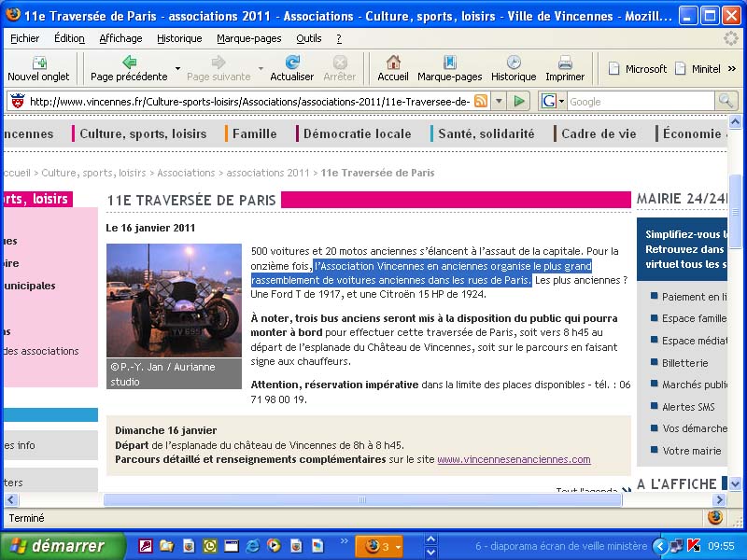
Task: Click horizontal scrollbar left arrow
Action: tap(11, 499)
